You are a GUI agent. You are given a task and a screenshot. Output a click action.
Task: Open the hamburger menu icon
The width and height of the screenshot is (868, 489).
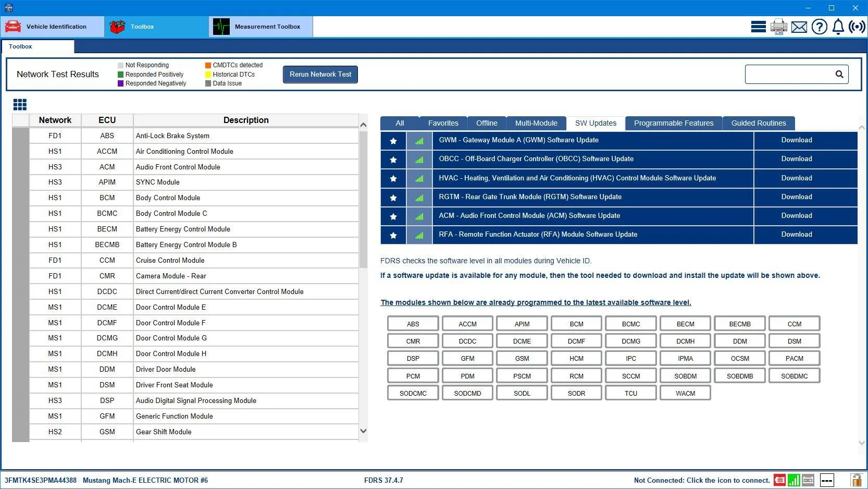[x=758, y=27]
